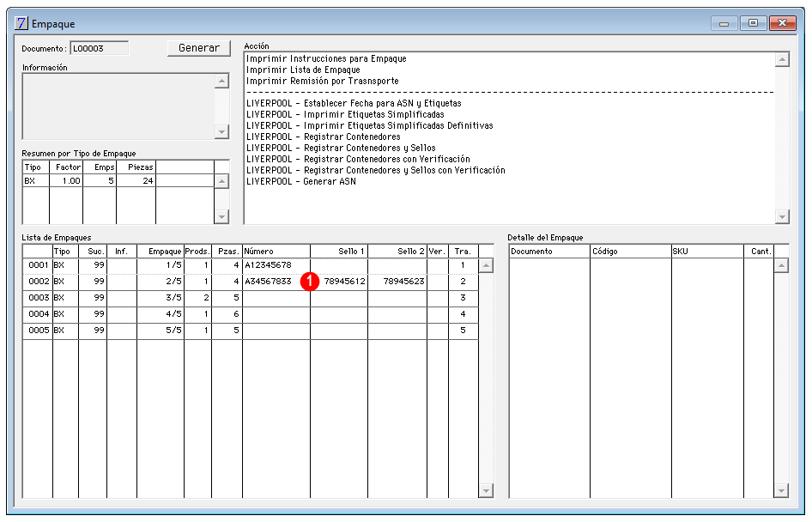
Task: Select BX row in Resumen table
Action: tap(118, 181)
